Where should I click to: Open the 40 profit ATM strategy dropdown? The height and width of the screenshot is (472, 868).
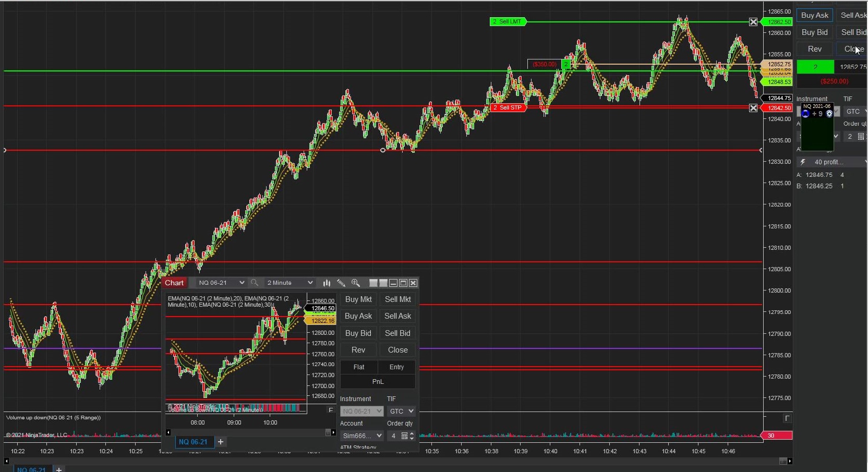[x=833, y=162]
